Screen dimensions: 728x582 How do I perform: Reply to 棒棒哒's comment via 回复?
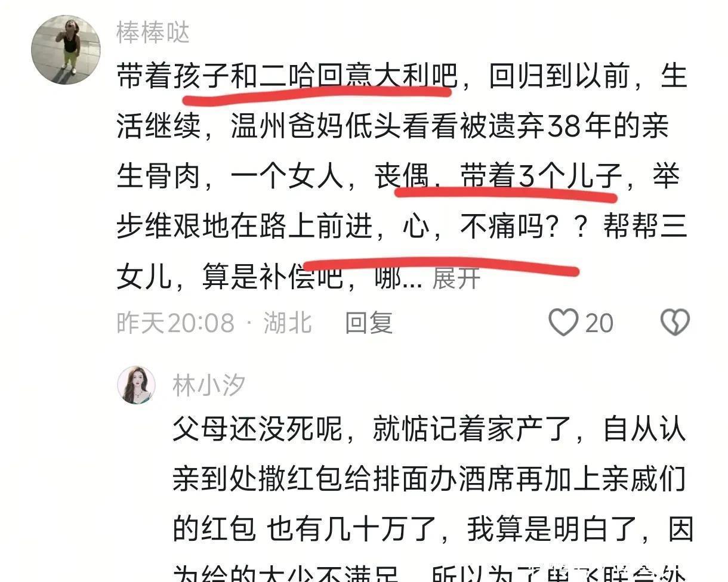point(369,323)
